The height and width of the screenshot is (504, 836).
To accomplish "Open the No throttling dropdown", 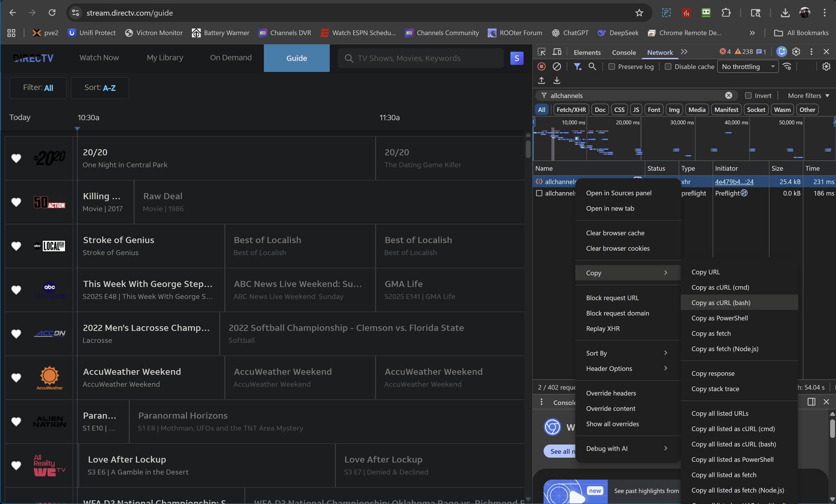I will [747, 67].
